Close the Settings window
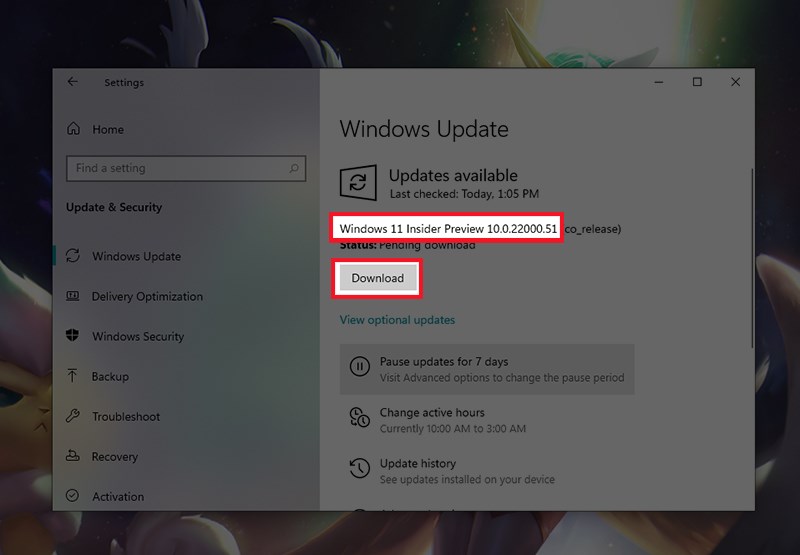 tap(735, 82)
